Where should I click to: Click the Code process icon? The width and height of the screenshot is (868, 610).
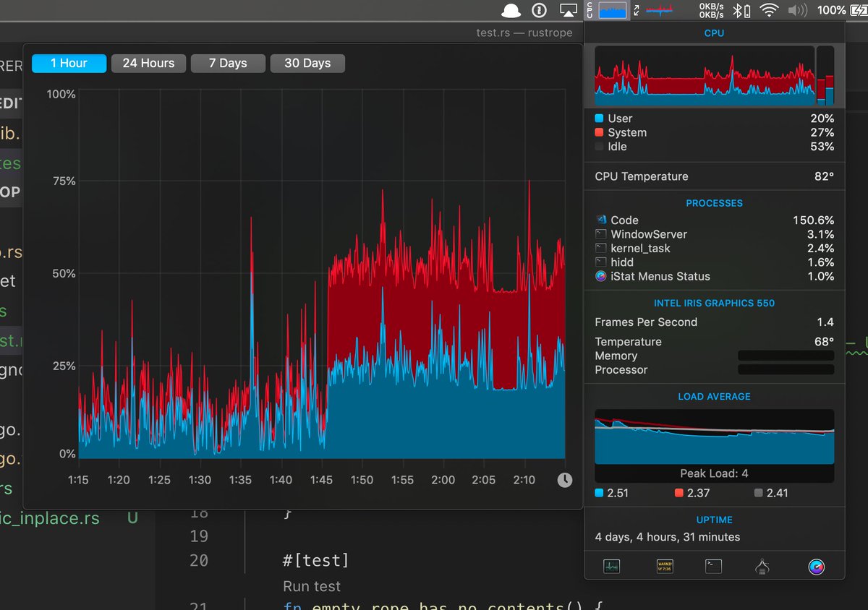(600, 220)
